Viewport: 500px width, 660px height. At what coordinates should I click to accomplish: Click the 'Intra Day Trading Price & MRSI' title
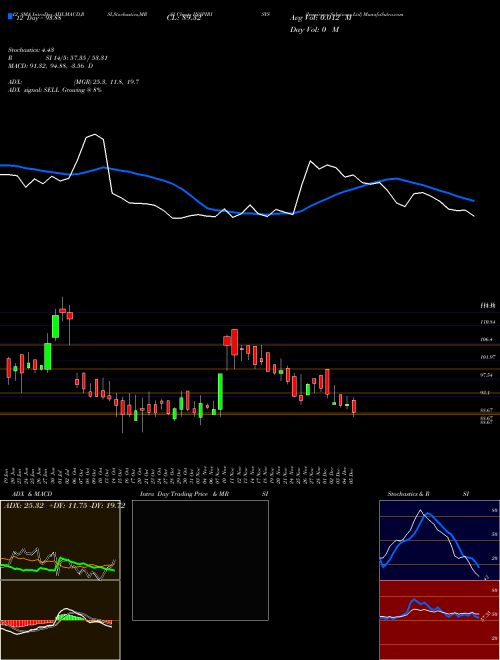click(x=204, y=494)
